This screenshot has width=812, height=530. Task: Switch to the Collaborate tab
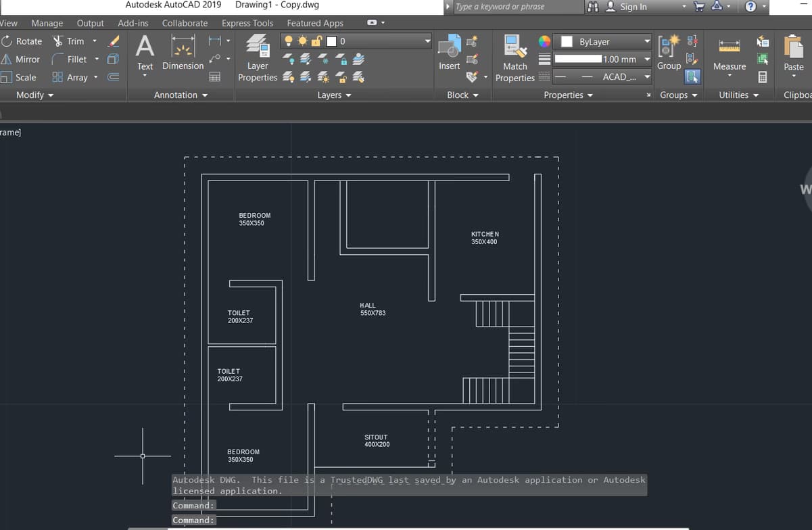[185, 23]
